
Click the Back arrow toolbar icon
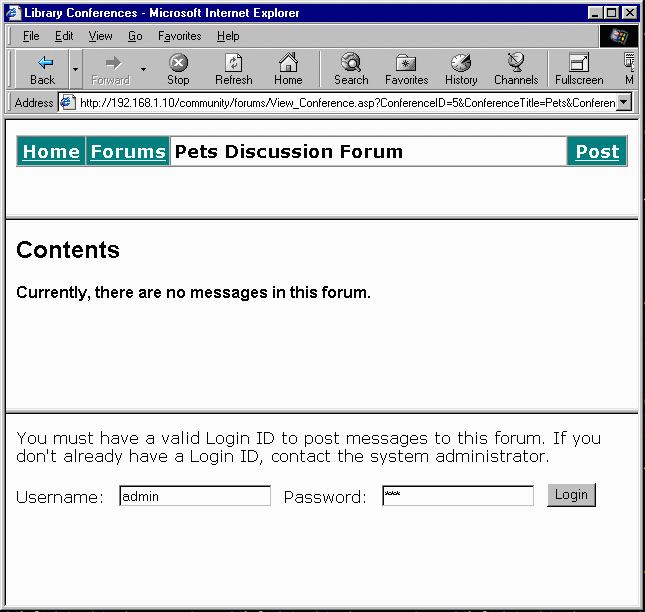43,63
